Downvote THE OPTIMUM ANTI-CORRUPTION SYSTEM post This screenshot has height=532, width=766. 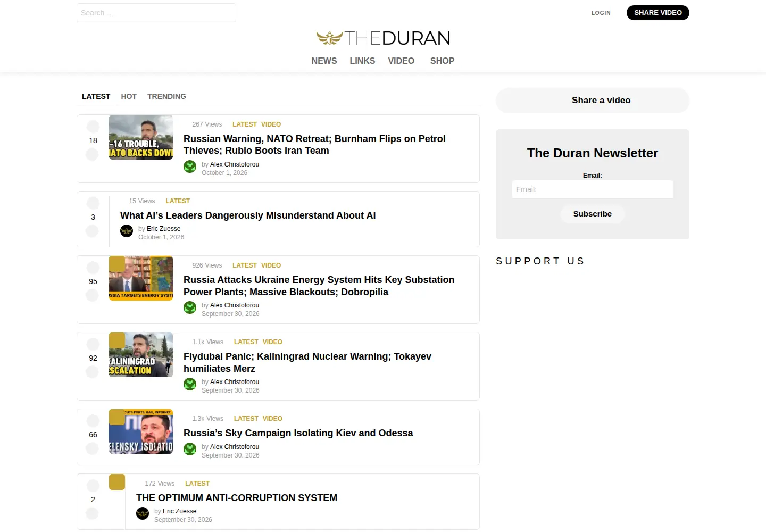(x=92, y=513)
